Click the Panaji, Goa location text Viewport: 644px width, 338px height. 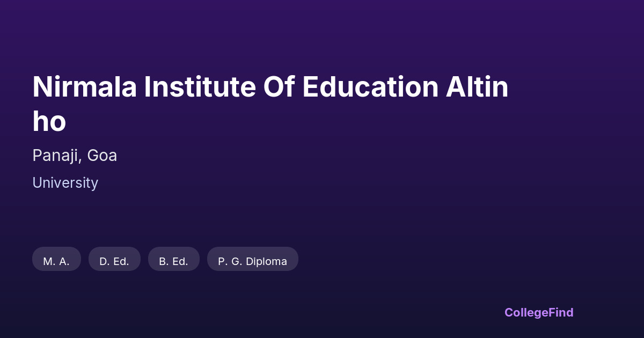coord(75,156)
